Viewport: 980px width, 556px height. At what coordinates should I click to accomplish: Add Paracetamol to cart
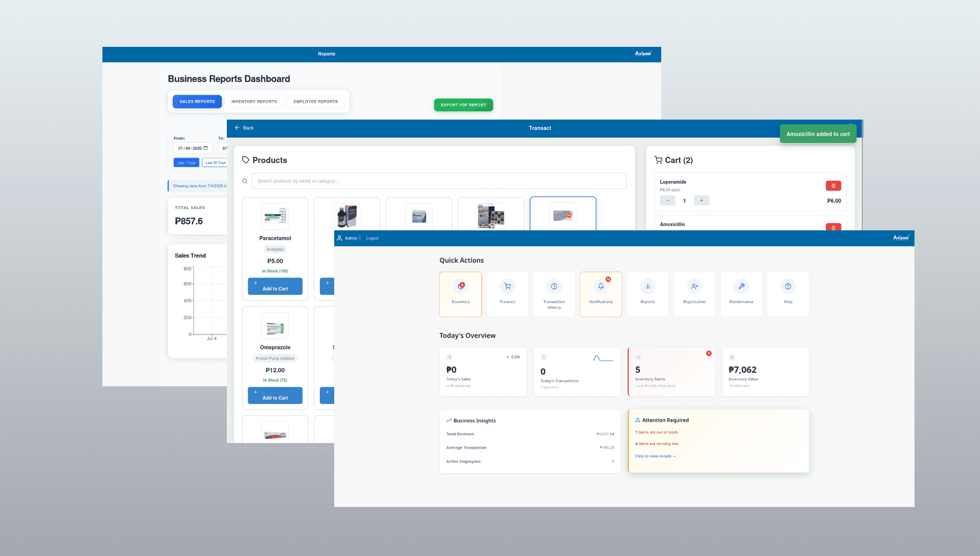point(275,287)
